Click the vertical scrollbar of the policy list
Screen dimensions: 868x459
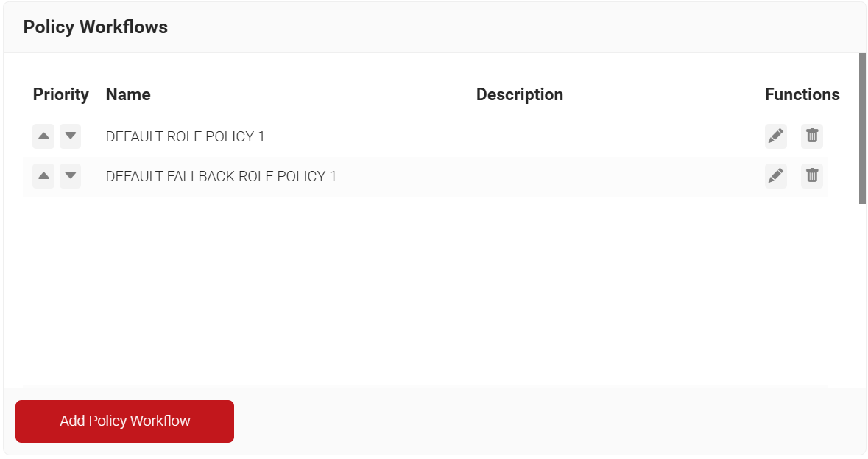[862, 128]
